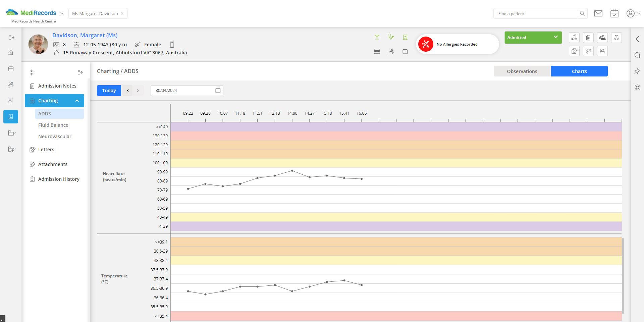The image size is (644, 322).
Task: Collapse the side menu panel icon
Action: point(80,72)
